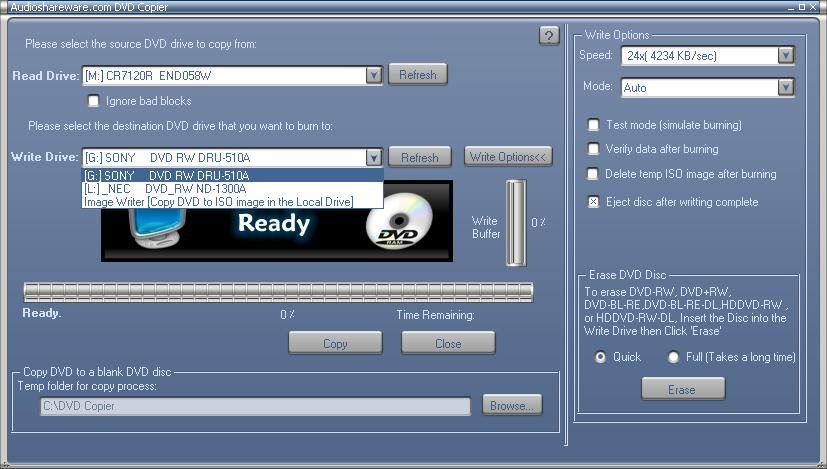Viewport: 827px width, 469px height.
Task: Click the 'Time Remaining:' label
Action: (435, 315)
